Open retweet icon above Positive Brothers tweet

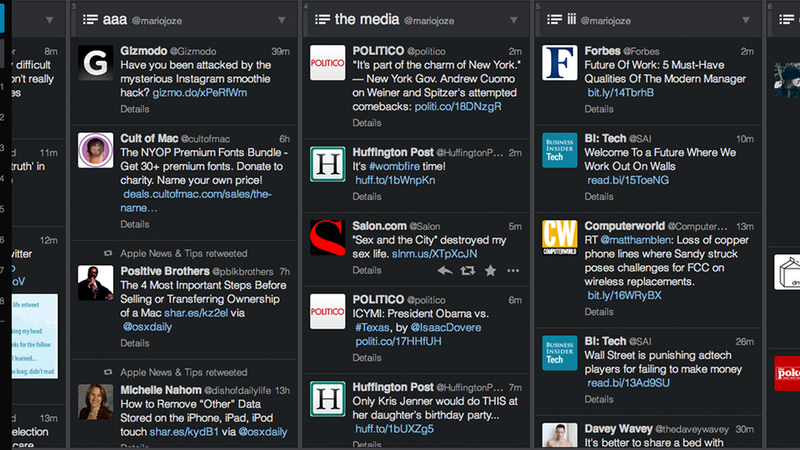[x=108, y=254]
